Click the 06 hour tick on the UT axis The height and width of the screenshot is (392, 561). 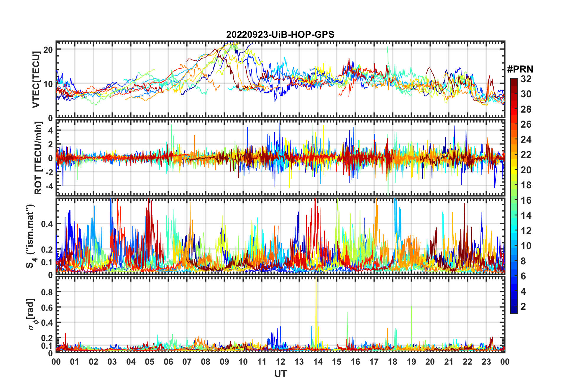point(168,362)
